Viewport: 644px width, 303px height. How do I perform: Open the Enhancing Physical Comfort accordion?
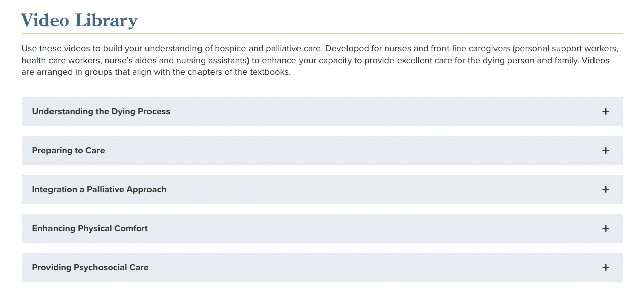(x=322, y=229)
